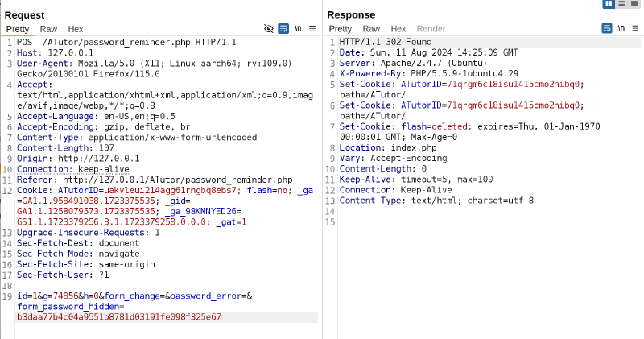Click the Sec-Fetch-User header
644x339 pixels.
coord(63,275)
